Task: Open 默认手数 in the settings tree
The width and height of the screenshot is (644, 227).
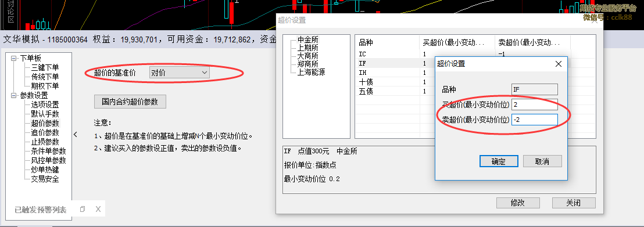Action: point(45,114)
